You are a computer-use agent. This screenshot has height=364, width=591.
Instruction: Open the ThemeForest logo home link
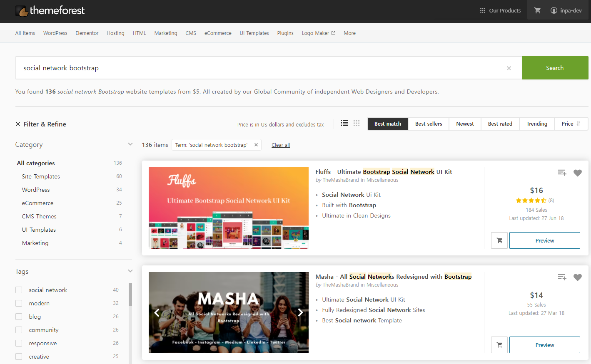pos(50,10)
